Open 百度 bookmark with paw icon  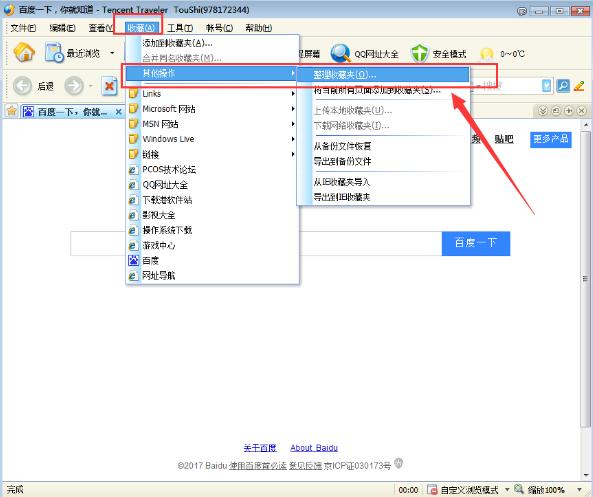[212, 261]
